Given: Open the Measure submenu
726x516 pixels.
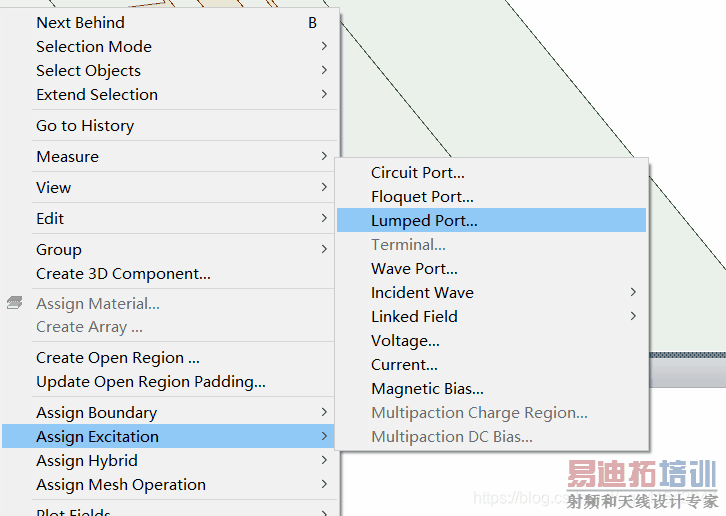Looking at the screenshot, I should pos(67,157).
